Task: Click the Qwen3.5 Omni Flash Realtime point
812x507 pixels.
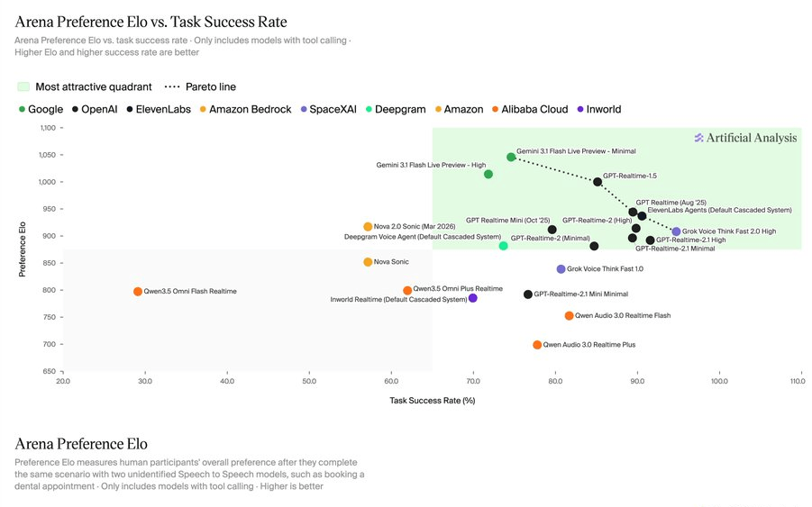Action: (138, 291)
